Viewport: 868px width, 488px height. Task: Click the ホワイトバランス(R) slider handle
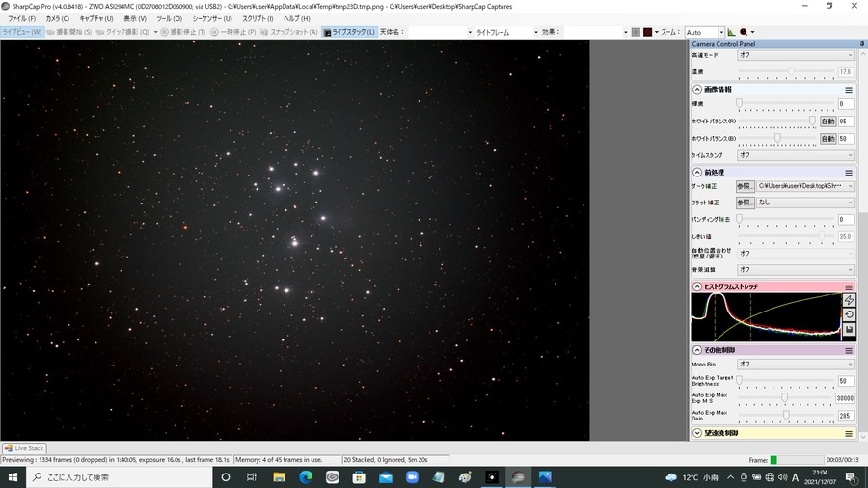812,121
